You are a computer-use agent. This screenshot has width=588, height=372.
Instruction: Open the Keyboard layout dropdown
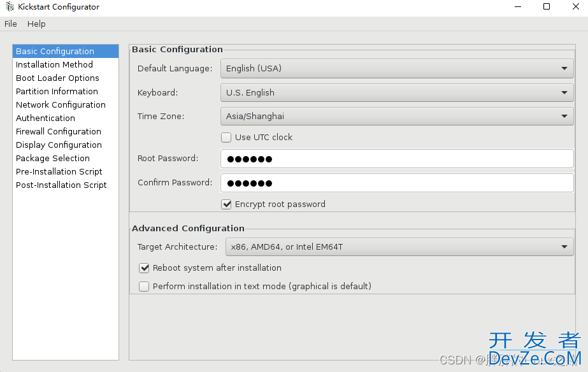(397, 92)
